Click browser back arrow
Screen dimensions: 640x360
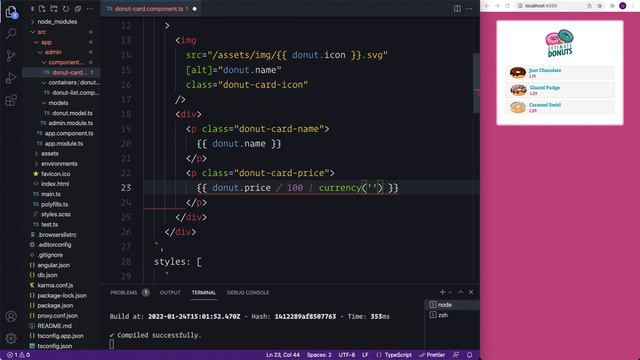point(487,6)
